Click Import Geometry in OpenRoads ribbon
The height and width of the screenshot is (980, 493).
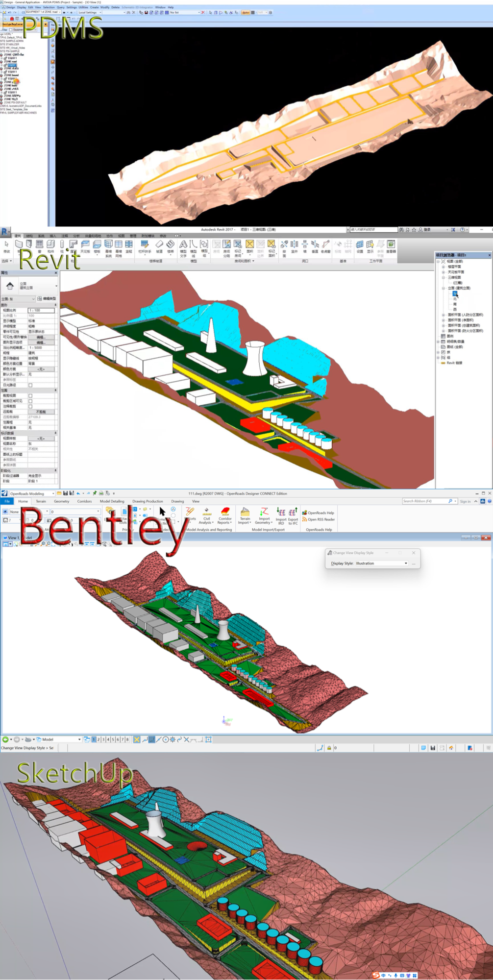click(264, 516)
